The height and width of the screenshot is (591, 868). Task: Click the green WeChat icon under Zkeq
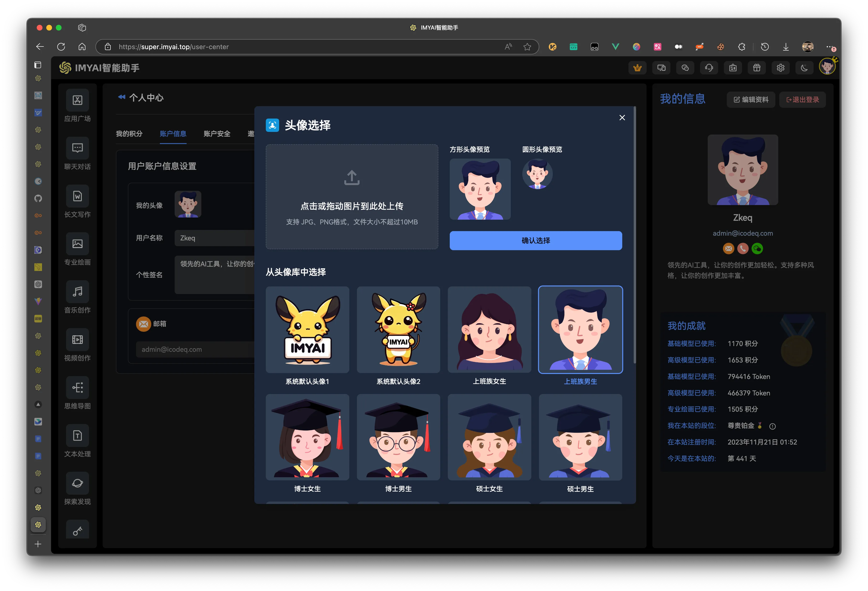pyautogui.click(x=757, y=249)
